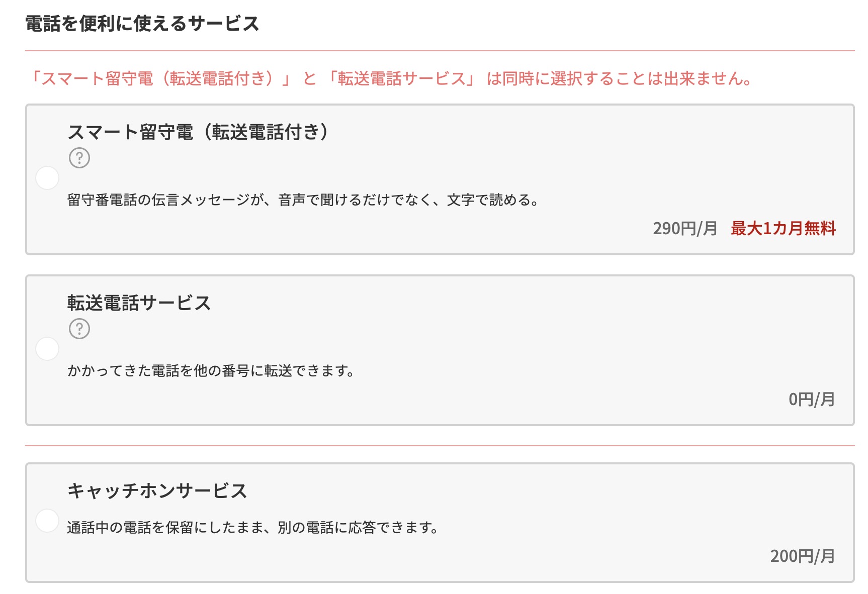The width and height of the screenshot is (868, 594).
Task: Select the スマート留守電（転送電話付き） option circle
Action: pos(47,178)
